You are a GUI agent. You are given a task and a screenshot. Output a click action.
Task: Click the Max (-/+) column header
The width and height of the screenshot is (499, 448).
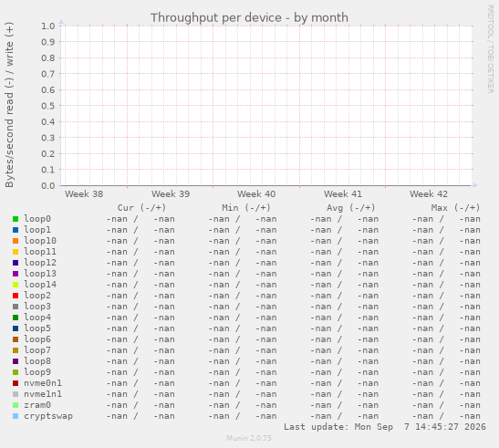click(x=455, y=208)
